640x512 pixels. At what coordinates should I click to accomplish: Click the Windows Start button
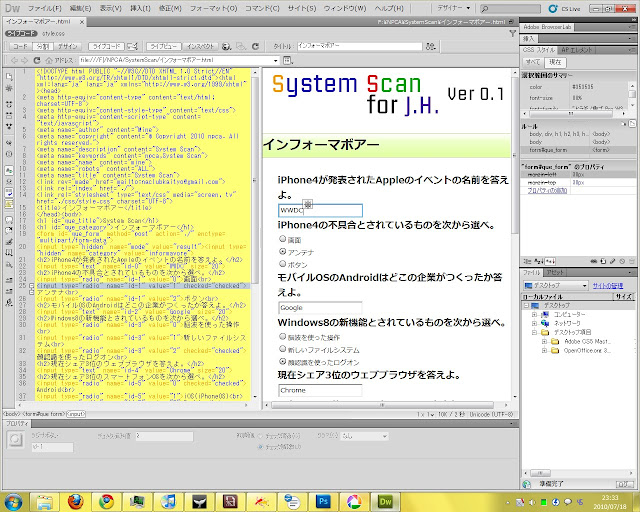click(x=14, y=502)
